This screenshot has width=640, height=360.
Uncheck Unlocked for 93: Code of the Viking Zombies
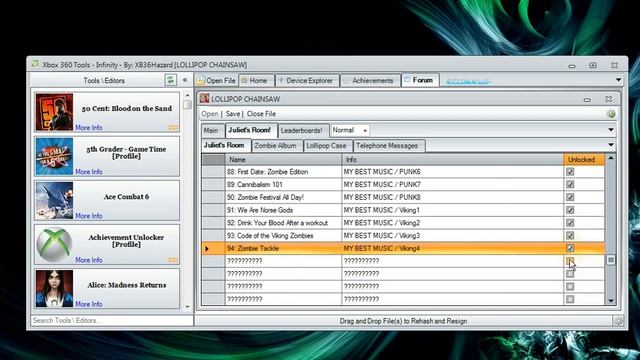(x=570, y=236)
